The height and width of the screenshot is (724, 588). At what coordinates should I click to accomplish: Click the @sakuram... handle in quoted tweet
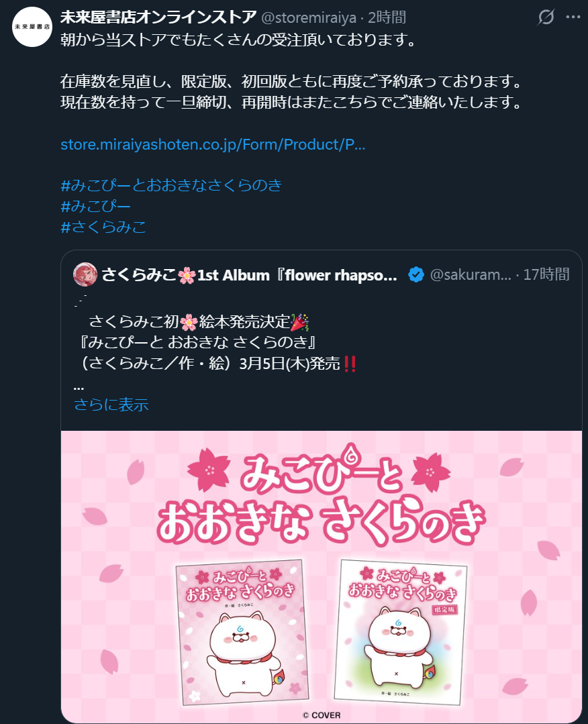[x=471, y=274]
